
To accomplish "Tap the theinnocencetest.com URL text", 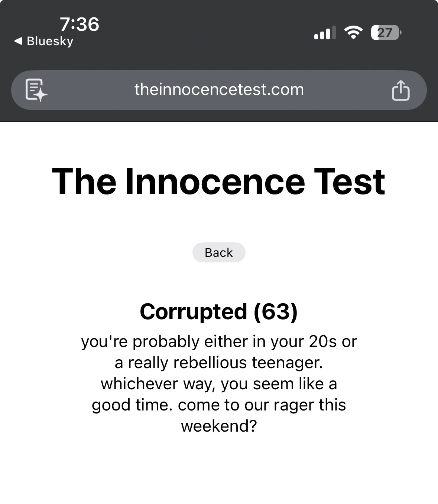I will [x=219, y=89].
